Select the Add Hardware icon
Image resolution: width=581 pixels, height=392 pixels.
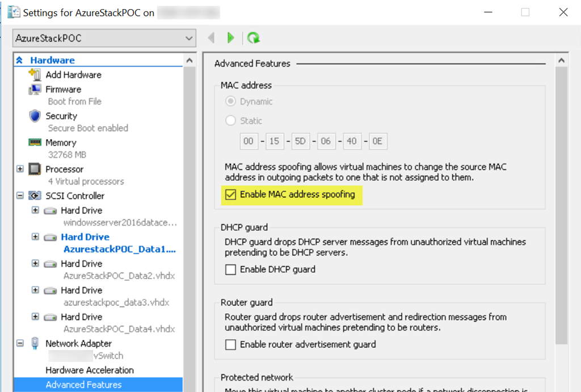click(x=35, y=74)
